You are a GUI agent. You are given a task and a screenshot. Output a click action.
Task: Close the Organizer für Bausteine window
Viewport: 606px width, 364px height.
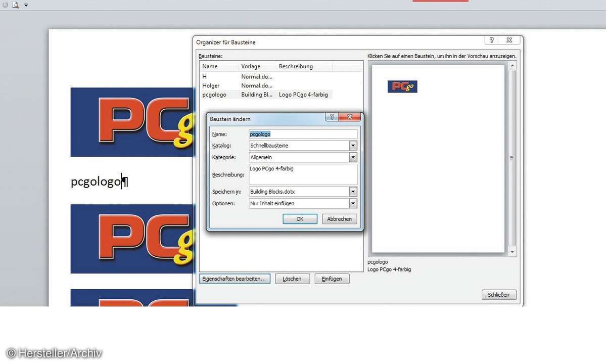[509, 40]
